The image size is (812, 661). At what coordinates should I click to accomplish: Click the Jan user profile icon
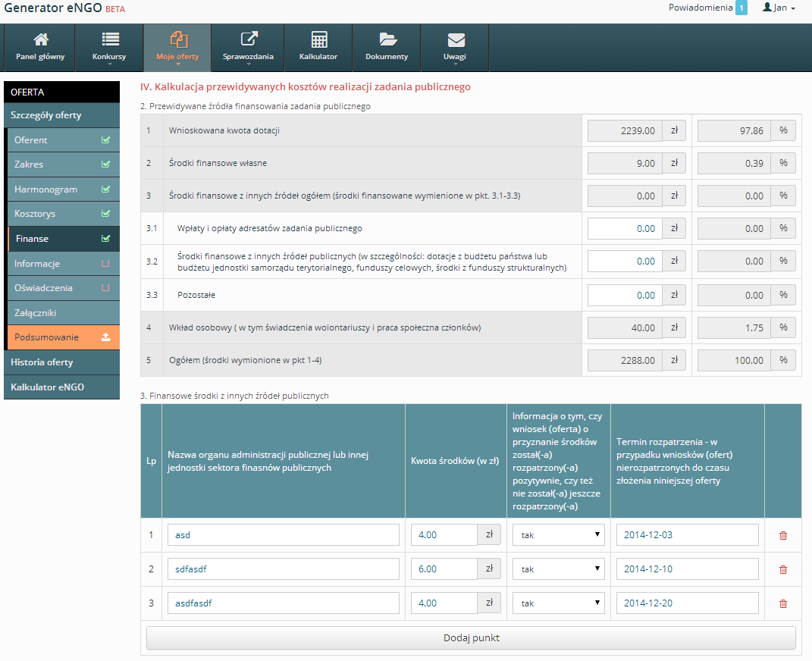coord(767,8)
